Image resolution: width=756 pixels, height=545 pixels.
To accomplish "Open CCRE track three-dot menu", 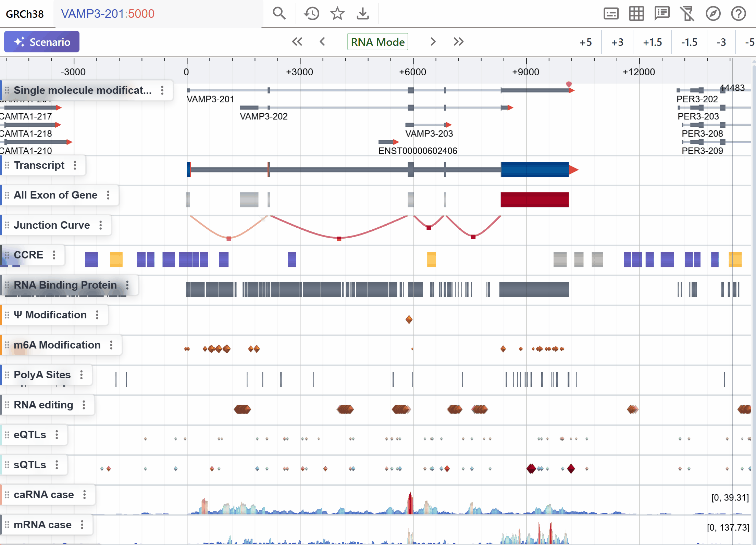I will 54,255.
